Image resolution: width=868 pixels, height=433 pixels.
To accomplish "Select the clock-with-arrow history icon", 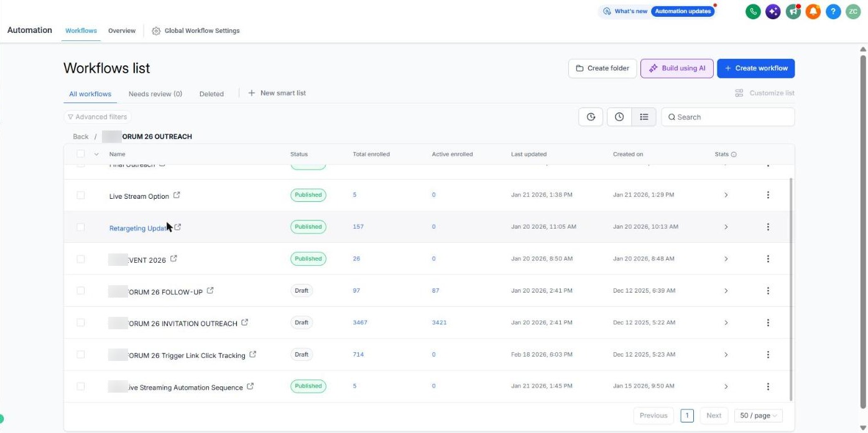I will coord(591,117).
